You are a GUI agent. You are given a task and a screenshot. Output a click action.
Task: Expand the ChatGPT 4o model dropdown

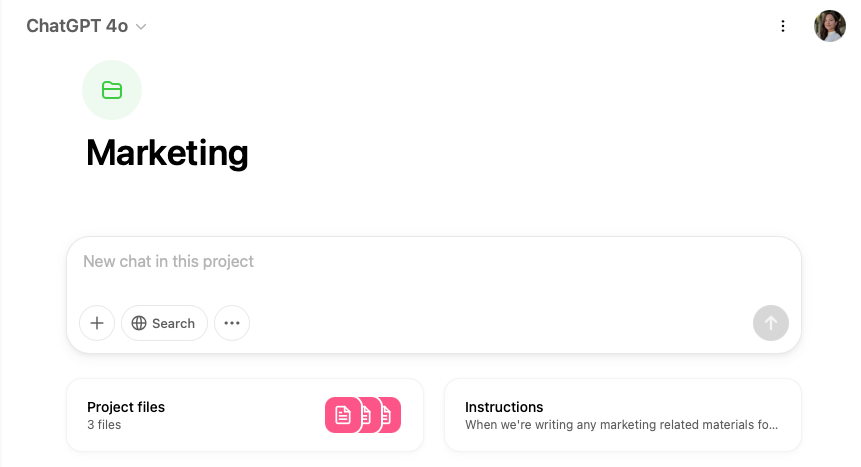point(86,26)
